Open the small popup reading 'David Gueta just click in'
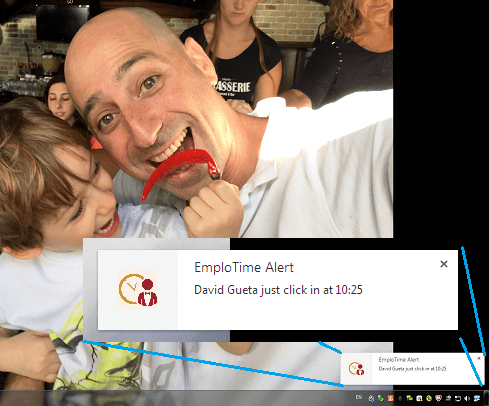This screenshot has height=406, width=489. (x=412, y=369)
